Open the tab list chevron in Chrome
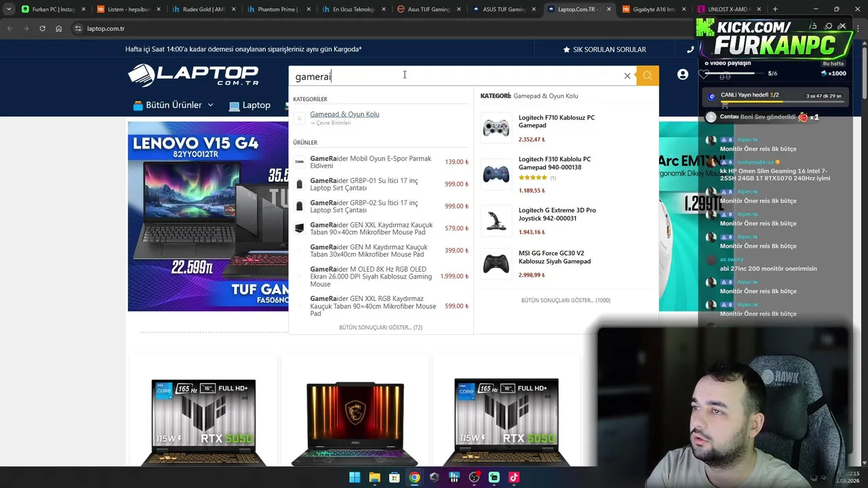This screenshot has height=488, width=868. [9, 9]
